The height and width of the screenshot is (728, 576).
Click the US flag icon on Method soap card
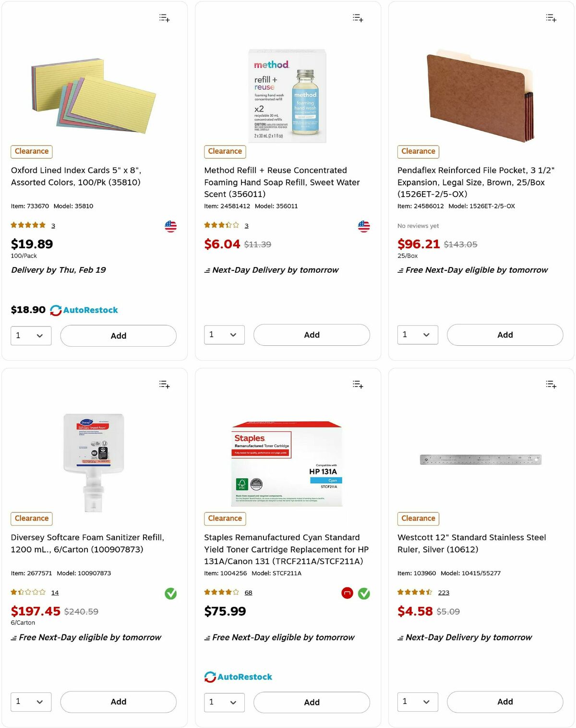click(363, 226)
